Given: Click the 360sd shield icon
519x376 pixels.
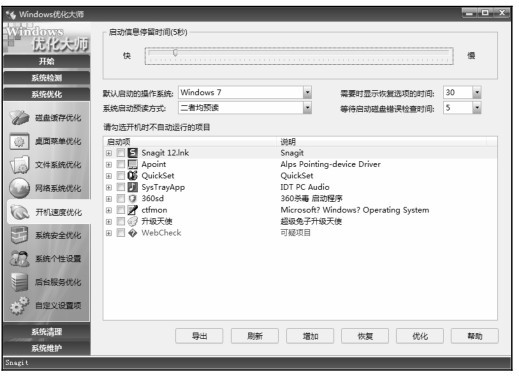Looking at the screenshot, I should pyautogui.click(x=133, y=199).
